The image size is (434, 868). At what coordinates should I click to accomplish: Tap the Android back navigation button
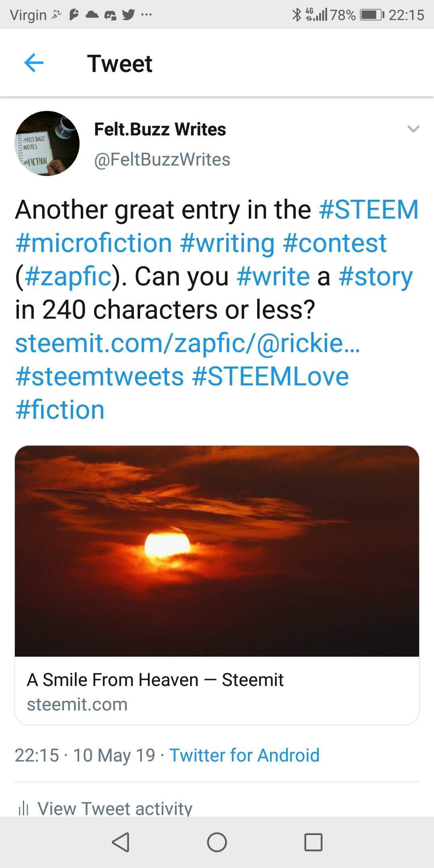click(121, 842)
